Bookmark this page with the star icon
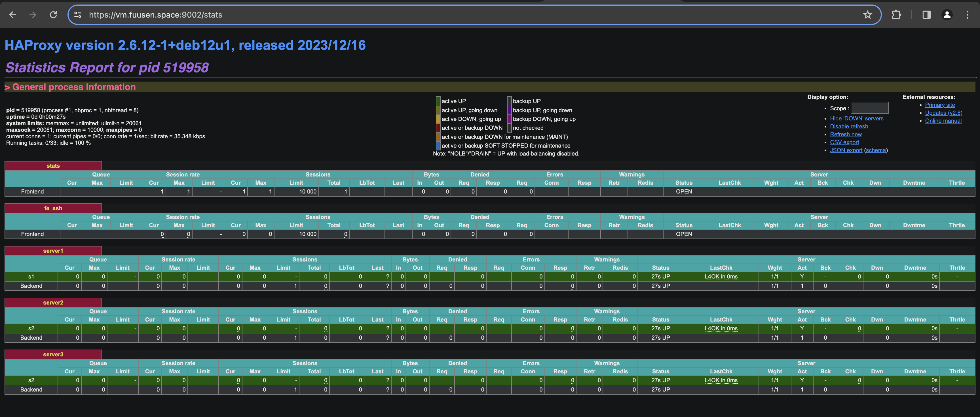 pyautogui.click(x=867, y=15)
